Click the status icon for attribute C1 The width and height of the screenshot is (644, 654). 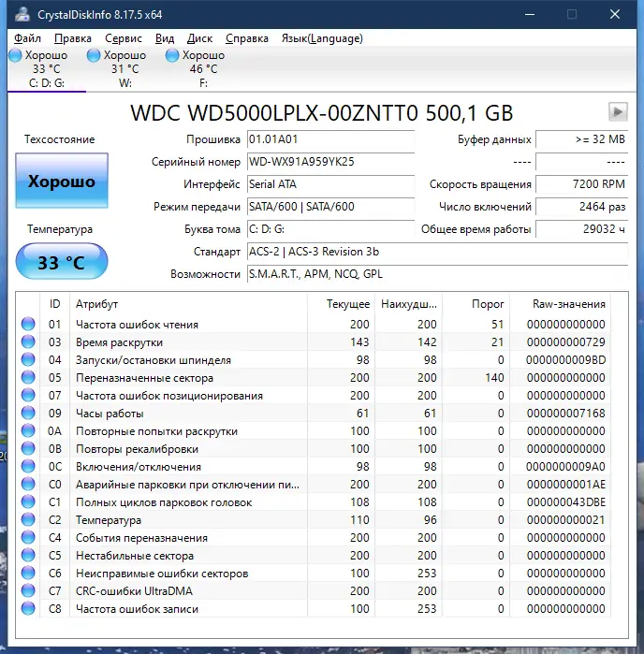coord(28,501)
